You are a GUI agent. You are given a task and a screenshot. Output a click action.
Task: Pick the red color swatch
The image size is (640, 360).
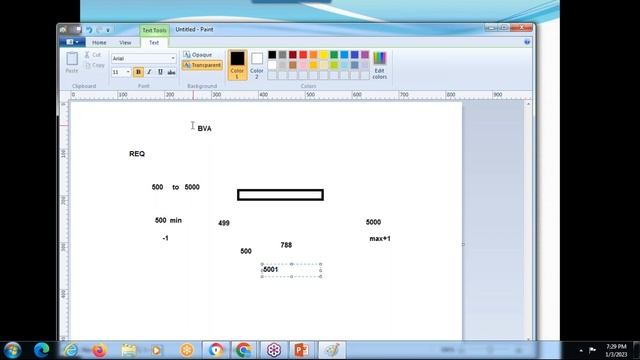[303, 55]
